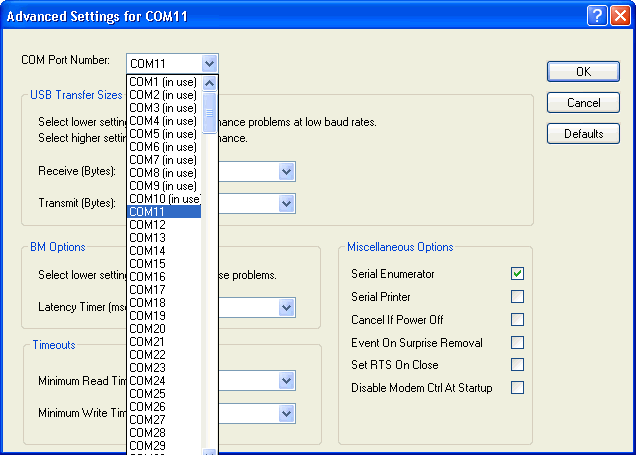Pick COM15 in port list

coord(164,264)
